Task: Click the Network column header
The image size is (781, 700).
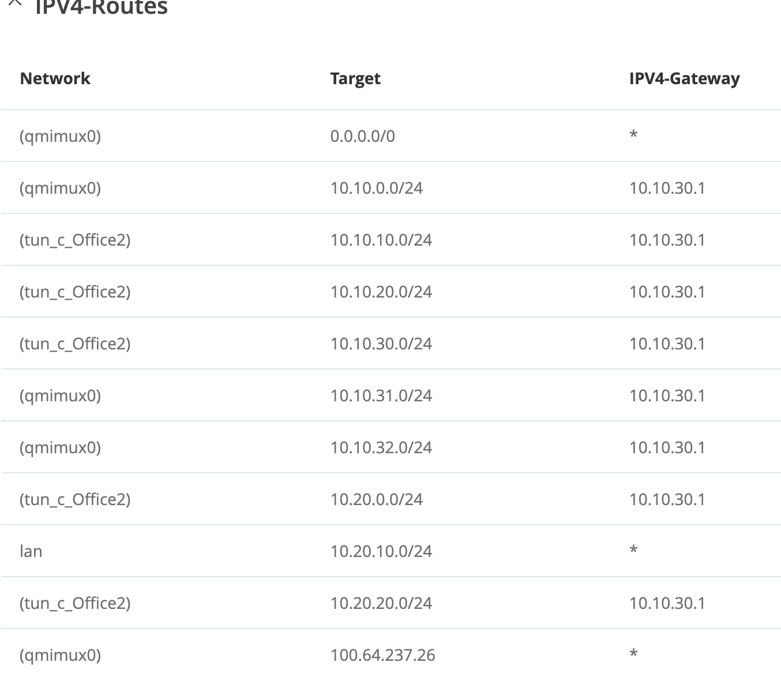Action: (x=55, y=78)
